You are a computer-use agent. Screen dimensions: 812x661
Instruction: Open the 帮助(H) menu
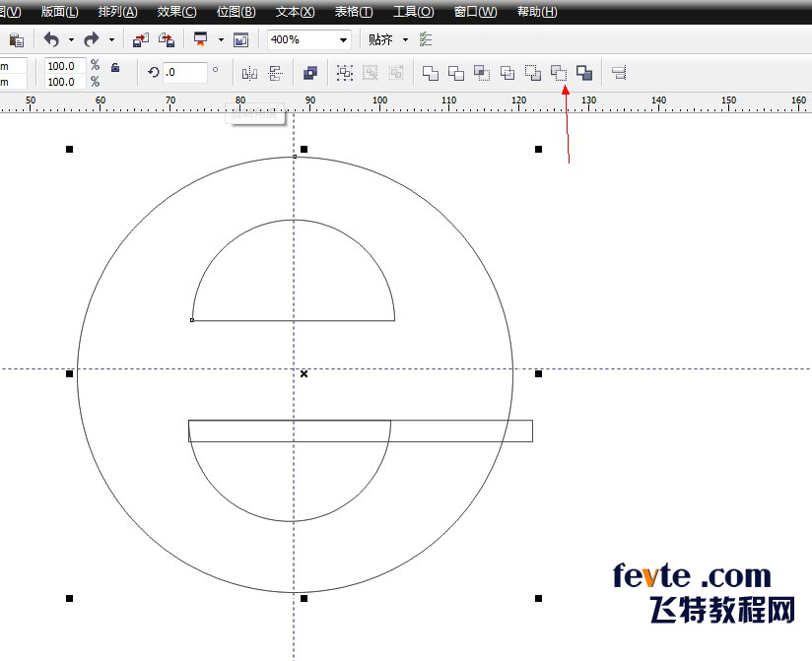click(x=536, y=12)
